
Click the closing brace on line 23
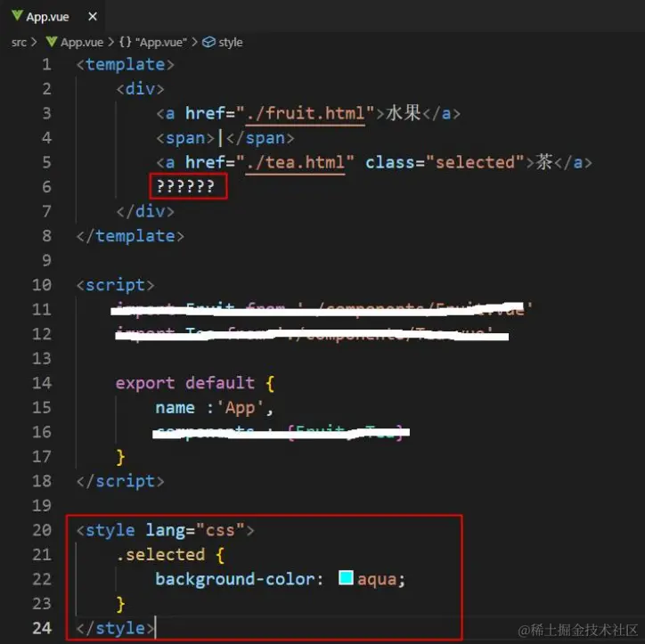pyautogui.click(x=120, y=604)
